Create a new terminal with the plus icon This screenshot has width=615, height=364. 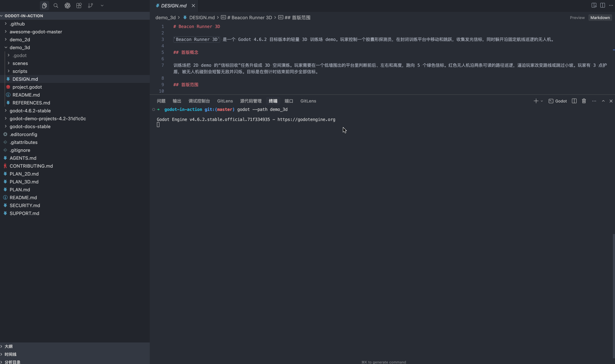click(x=536, y=101)
